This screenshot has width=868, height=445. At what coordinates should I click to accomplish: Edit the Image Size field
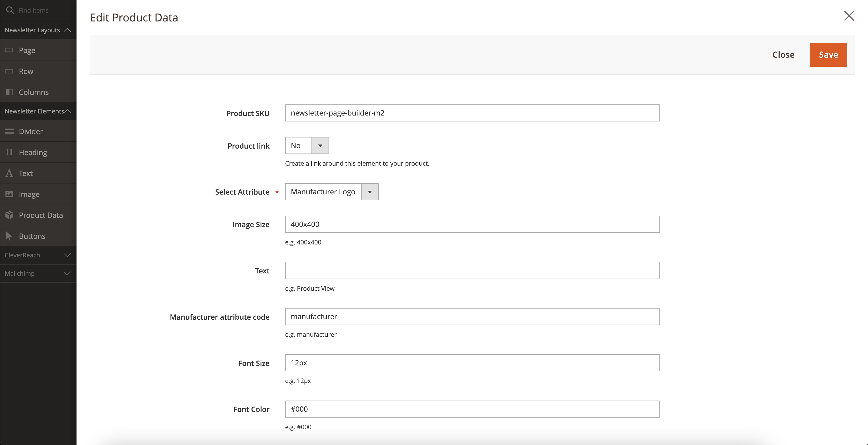(x=472, y=224)
